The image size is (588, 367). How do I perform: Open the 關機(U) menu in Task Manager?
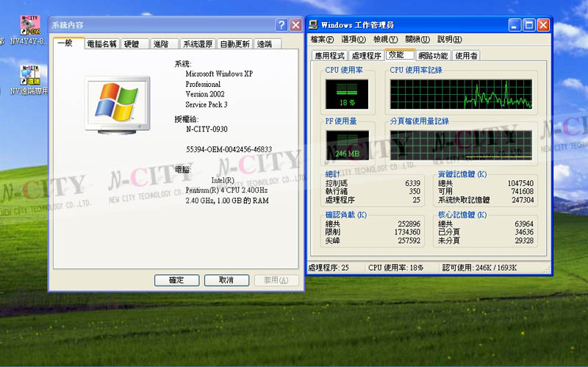(x=417, y=39)
